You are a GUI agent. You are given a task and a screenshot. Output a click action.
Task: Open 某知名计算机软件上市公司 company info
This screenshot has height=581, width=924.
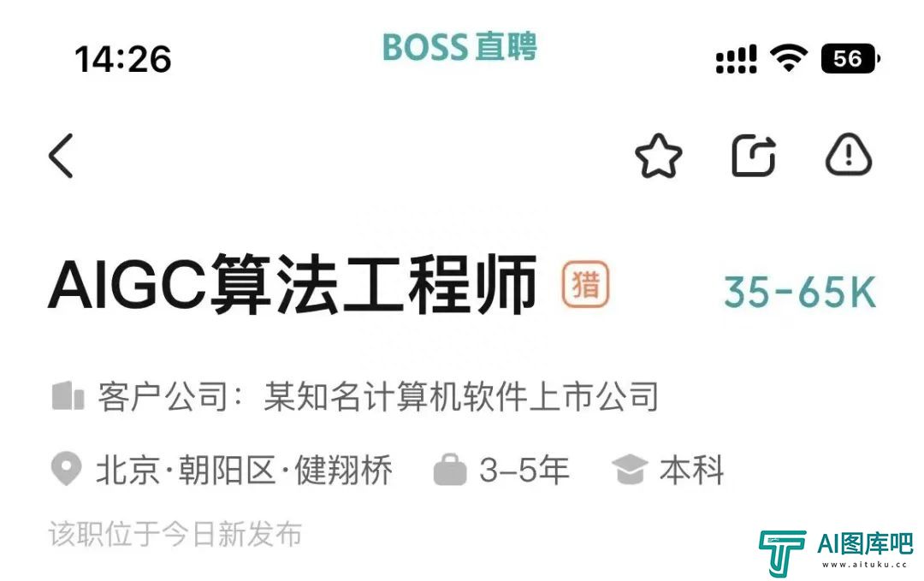pos(461,396)
